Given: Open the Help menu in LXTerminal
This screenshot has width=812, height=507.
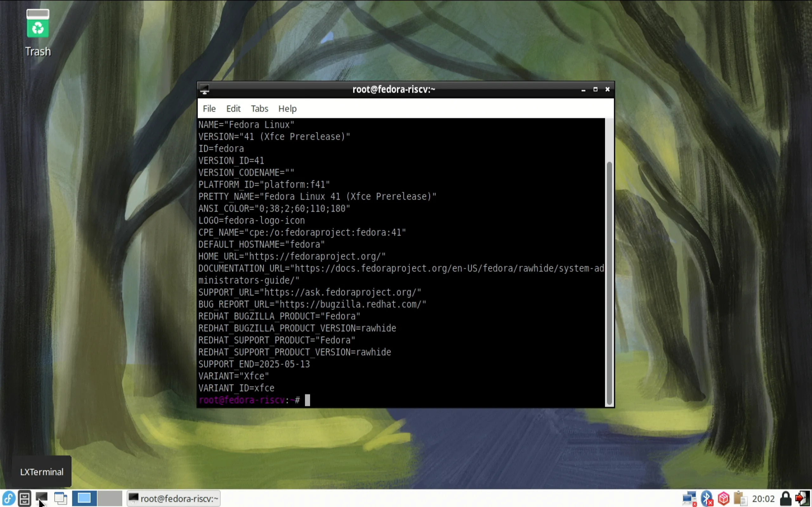Looking at the screenshot, I should tap(287, 108).
